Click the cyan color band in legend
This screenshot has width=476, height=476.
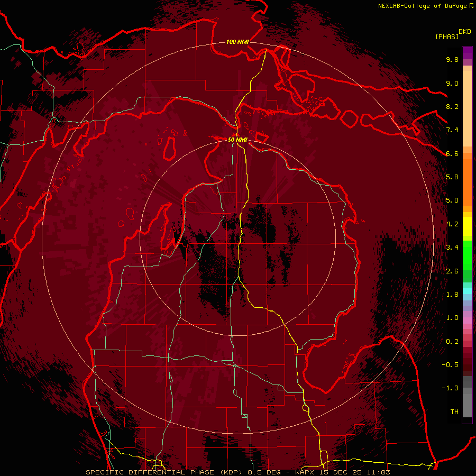pyautogui.click(x=467, y=291)
